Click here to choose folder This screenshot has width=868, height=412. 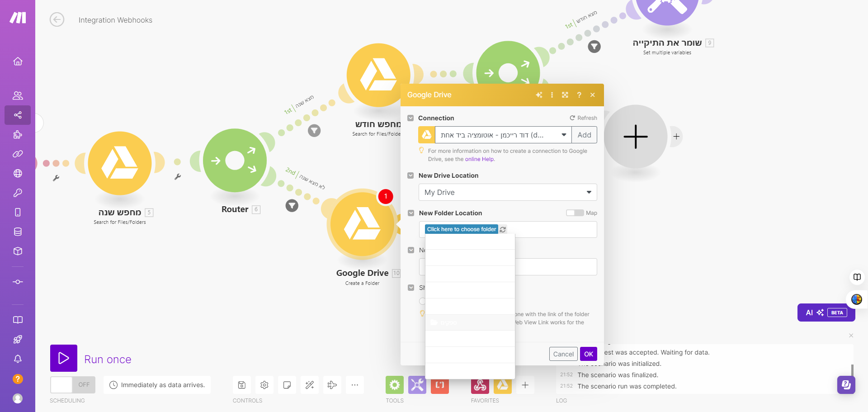[x=461, y=229]
